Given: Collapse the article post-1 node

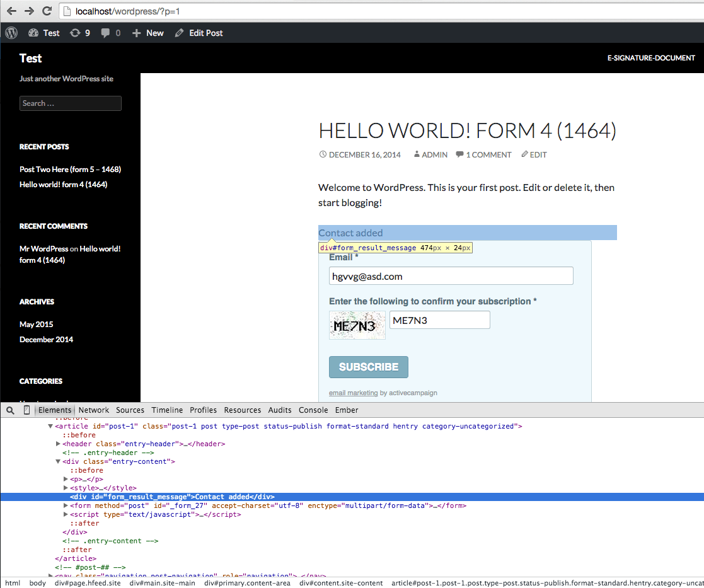Looking at the screenshot, I should coord(51,426).
